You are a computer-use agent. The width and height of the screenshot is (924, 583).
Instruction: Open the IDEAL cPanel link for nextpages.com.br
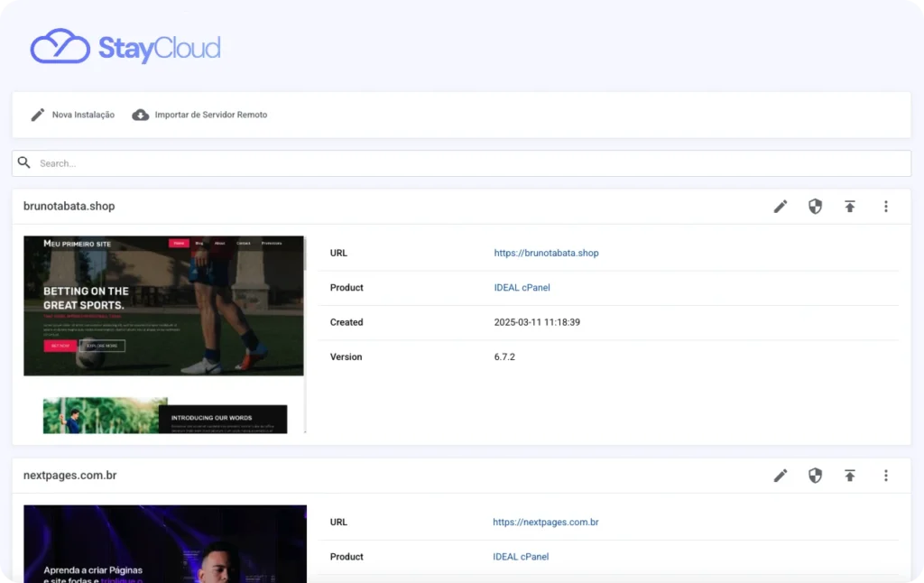(521, 557)
